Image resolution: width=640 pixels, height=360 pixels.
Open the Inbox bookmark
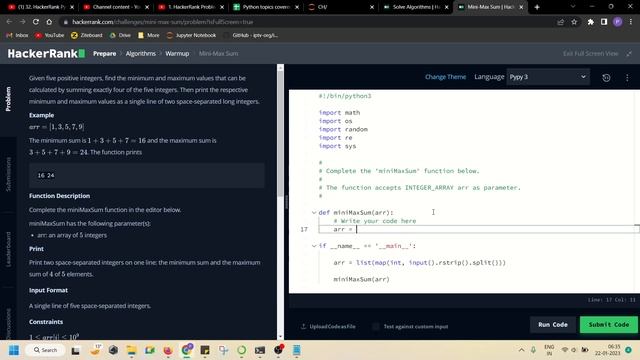17,35
